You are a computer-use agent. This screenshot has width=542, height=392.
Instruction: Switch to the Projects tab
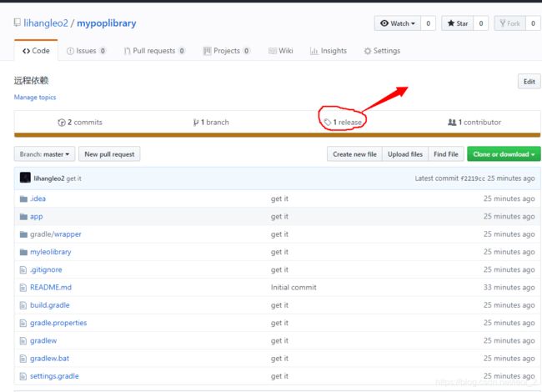227,51
